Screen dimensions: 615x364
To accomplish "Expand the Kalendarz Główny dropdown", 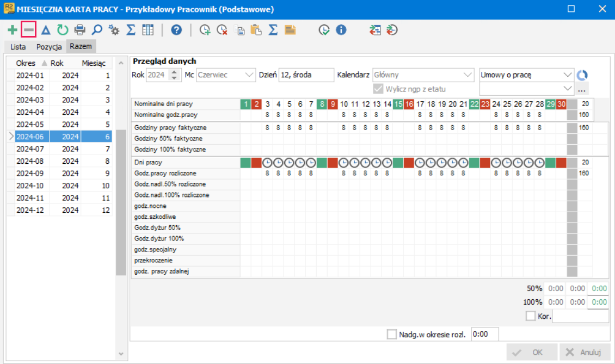I will 423,75.
